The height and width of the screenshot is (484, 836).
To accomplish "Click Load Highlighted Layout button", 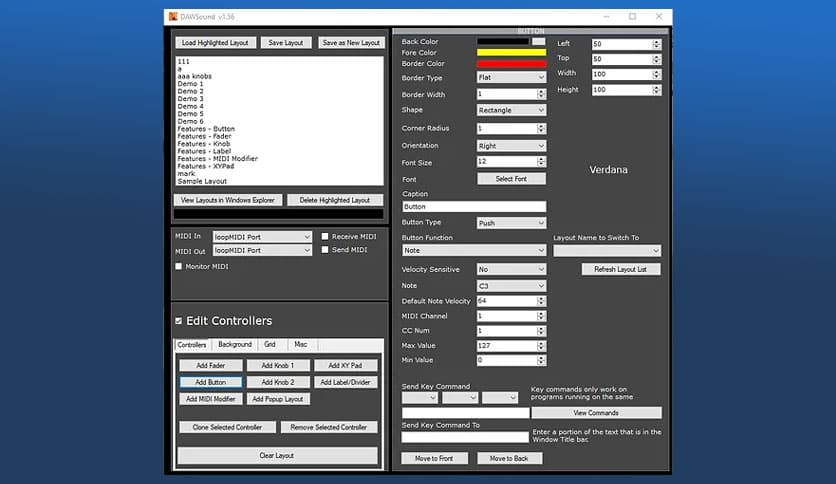I will 215,43.
